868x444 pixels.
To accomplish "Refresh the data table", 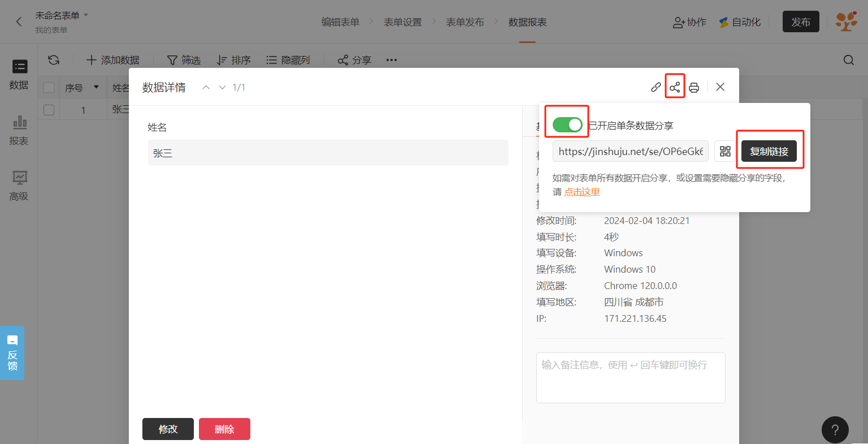I will [x=54, y=60].
